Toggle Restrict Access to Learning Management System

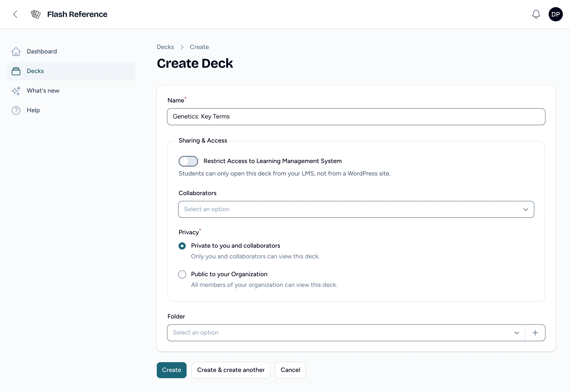pyautogui.click(x=188, y=161)
